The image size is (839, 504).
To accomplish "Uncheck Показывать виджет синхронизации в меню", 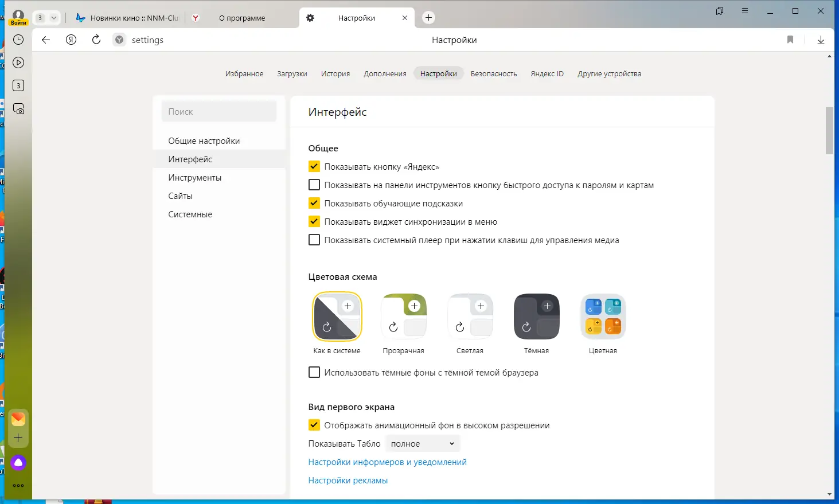I will point(314,222).
